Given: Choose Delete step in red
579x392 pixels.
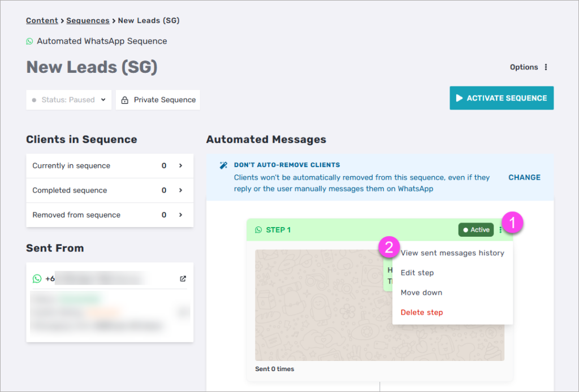Looking at the screenshot, I should click(422, 312).
